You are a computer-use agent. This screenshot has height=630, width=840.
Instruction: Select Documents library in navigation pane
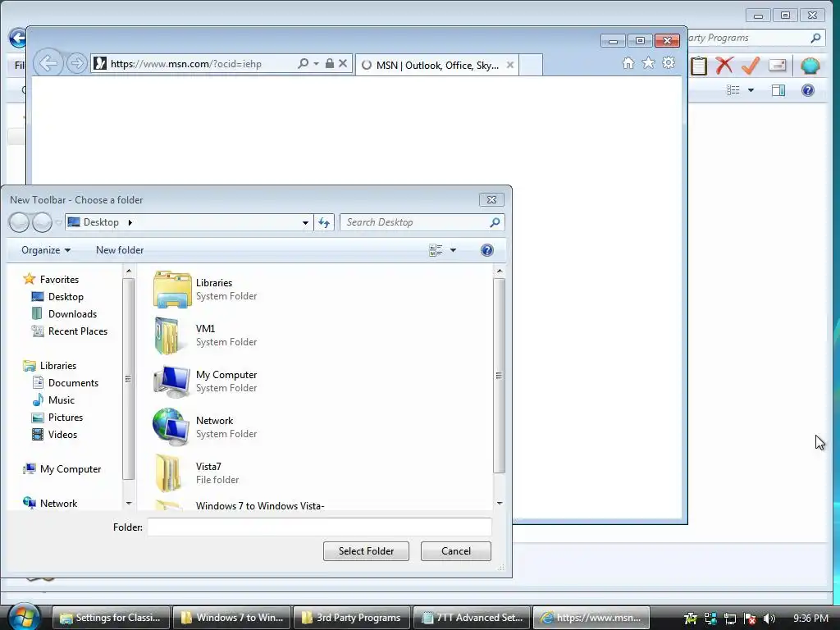coord(66,383)
